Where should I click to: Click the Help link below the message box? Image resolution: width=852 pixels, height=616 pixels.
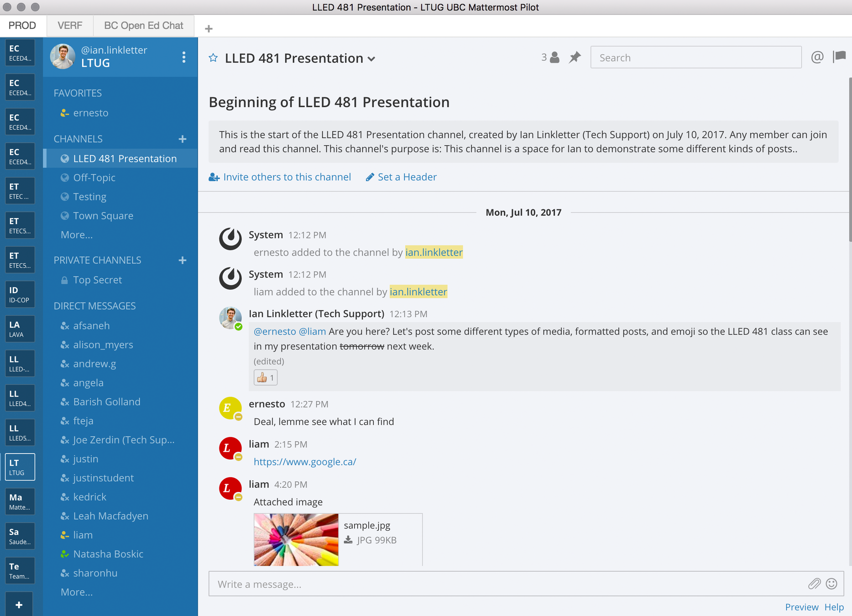(x=834, y=607)
